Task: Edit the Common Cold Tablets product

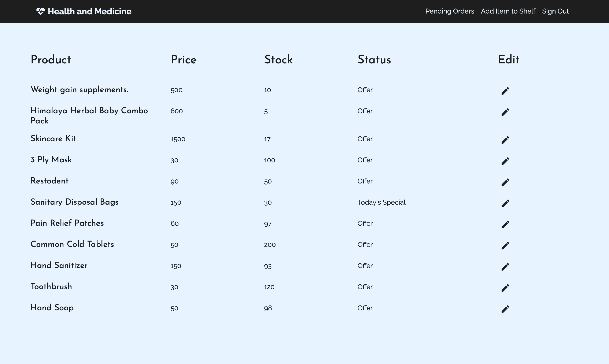Action: 505,246
